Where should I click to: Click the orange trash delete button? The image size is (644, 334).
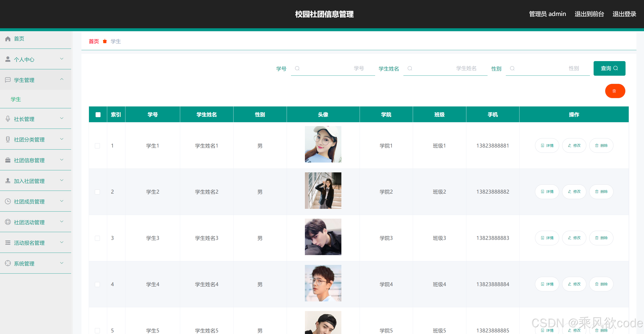click(615, 91)
